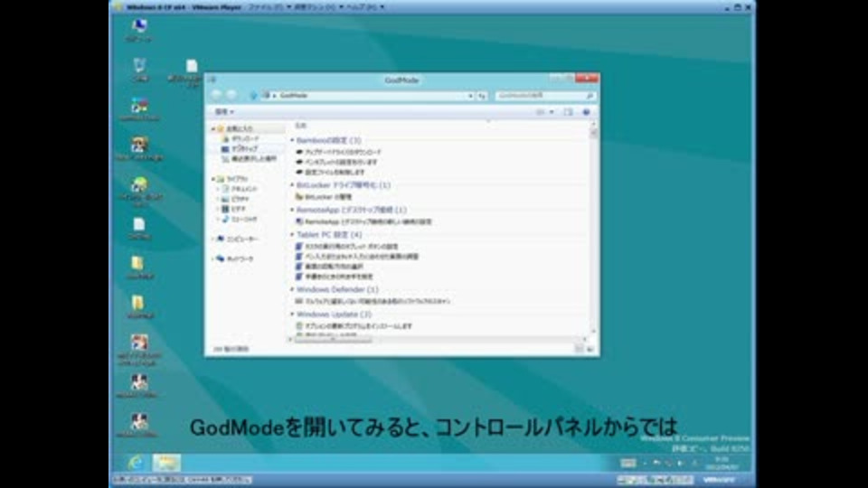This screenshot has width=868, height=488.
Task: Select Computer in the navigation pane
Action: [238, 239]
